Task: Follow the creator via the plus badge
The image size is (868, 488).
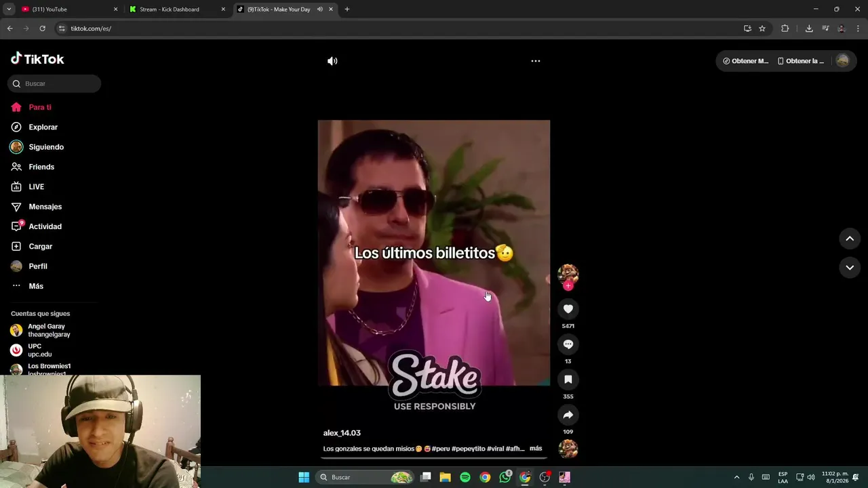Action: point(568,286)
